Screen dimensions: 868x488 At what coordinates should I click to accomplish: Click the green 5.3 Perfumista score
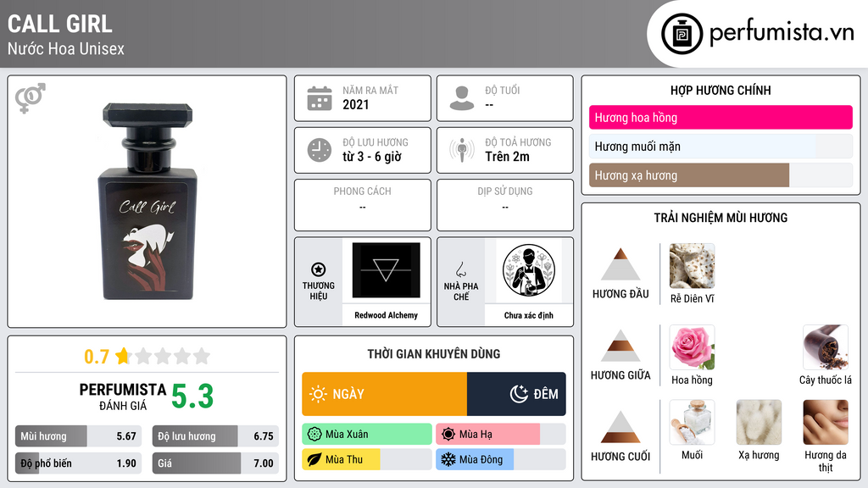pyautogui.click(x=192, y=396)
